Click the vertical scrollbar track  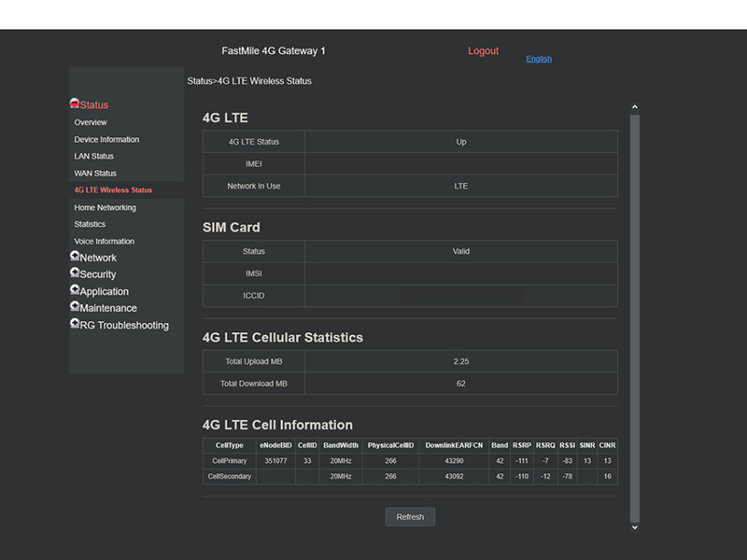coord(635,317)
